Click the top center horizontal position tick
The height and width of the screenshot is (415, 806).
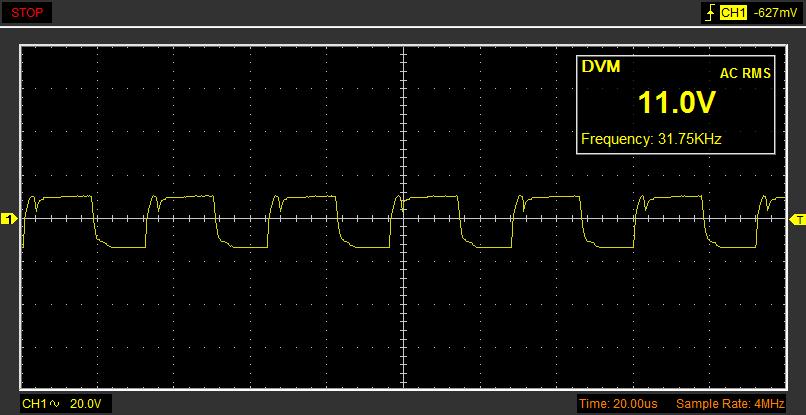coord(403,45)
